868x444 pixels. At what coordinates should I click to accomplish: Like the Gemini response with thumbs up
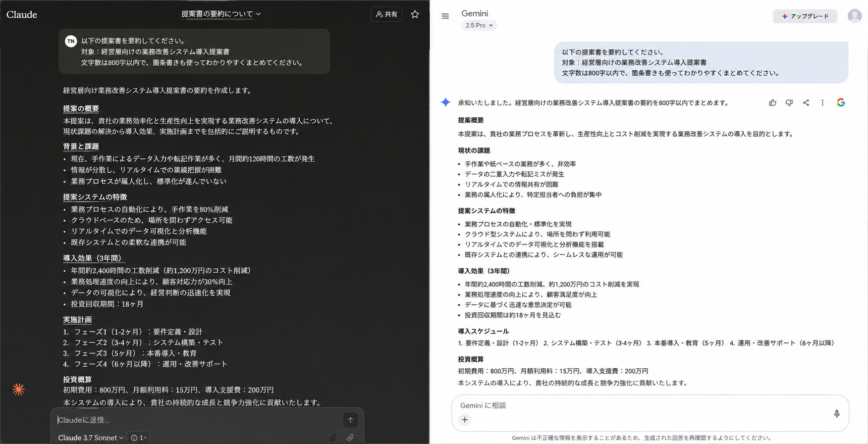click(x=772, y=102)
